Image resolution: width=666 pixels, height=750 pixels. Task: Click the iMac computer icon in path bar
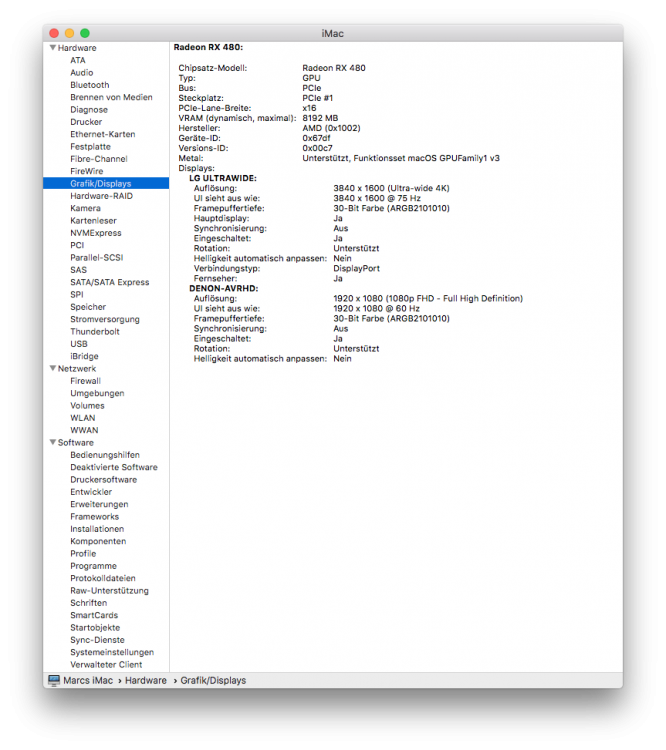54,680
